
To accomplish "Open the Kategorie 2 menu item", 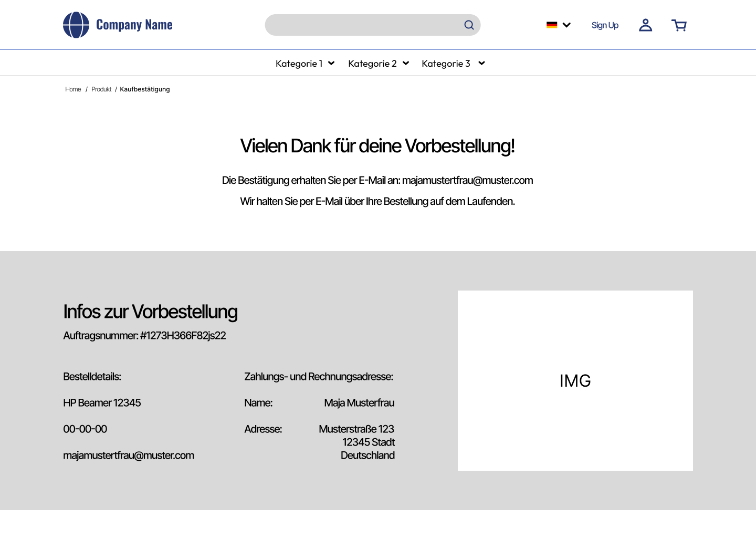I will [372, 64].
